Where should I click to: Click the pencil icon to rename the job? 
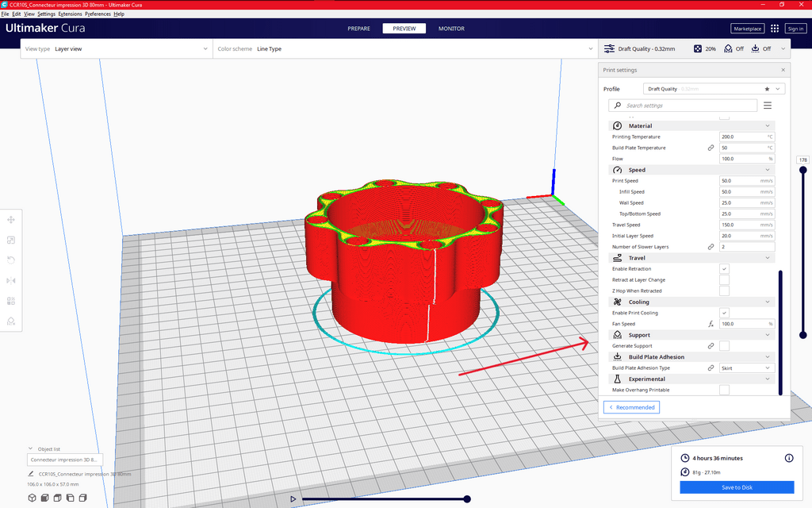coord(31,474)
